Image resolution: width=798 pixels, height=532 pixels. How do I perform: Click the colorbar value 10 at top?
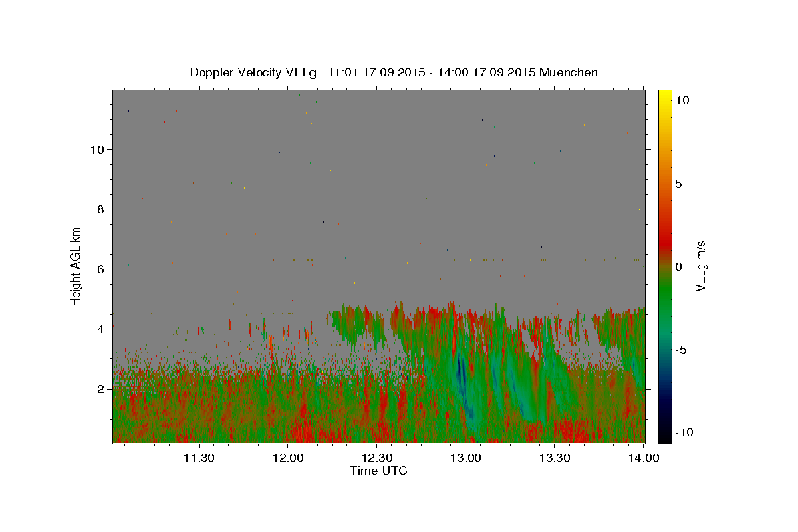click(682, 100)
